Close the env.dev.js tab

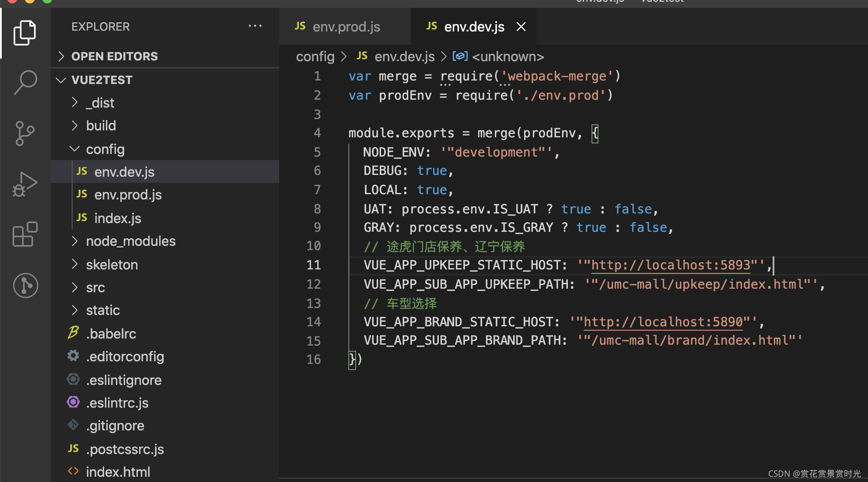(x=521, y=27)
